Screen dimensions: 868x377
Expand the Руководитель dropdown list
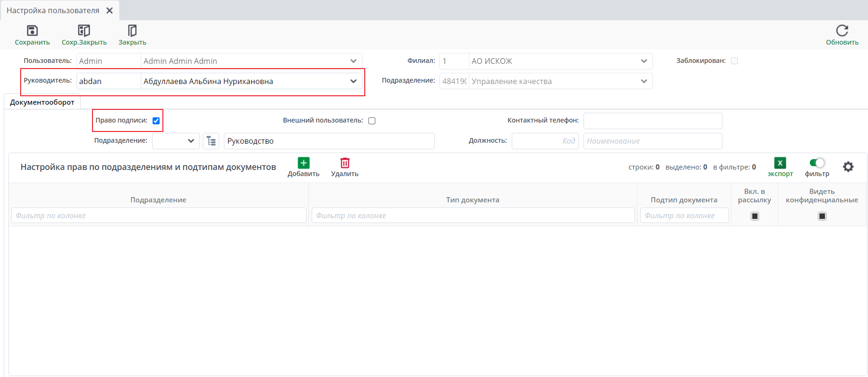(353, 81)
